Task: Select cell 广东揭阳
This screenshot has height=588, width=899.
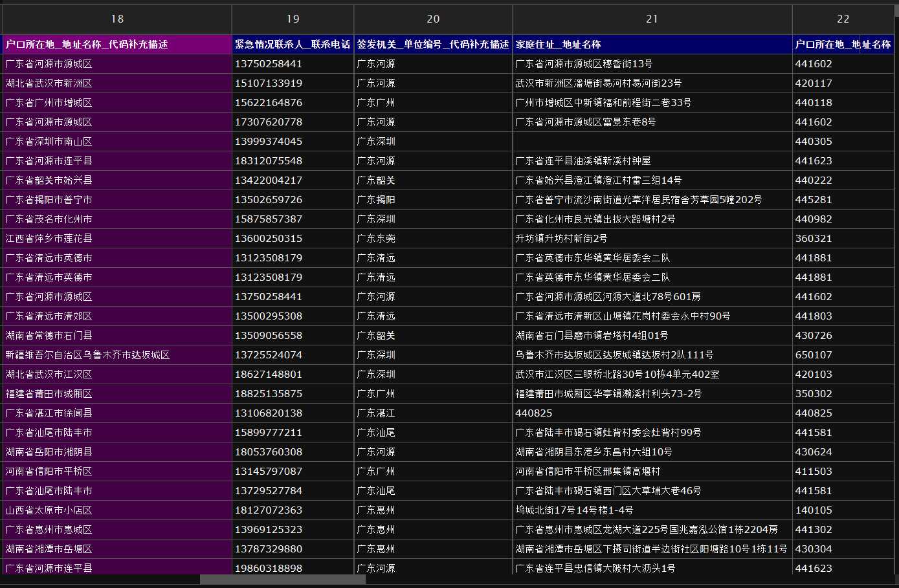Action: 433,200
